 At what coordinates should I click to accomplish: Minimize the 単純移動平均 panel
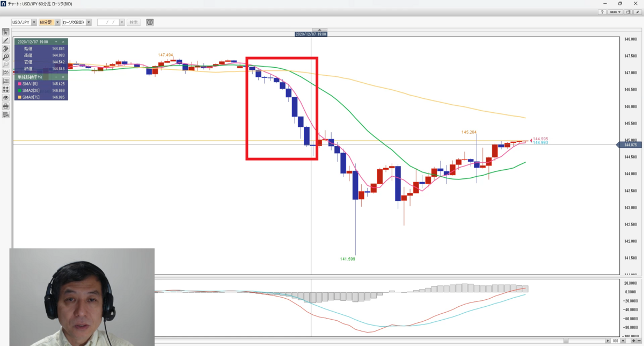point(56,77)
